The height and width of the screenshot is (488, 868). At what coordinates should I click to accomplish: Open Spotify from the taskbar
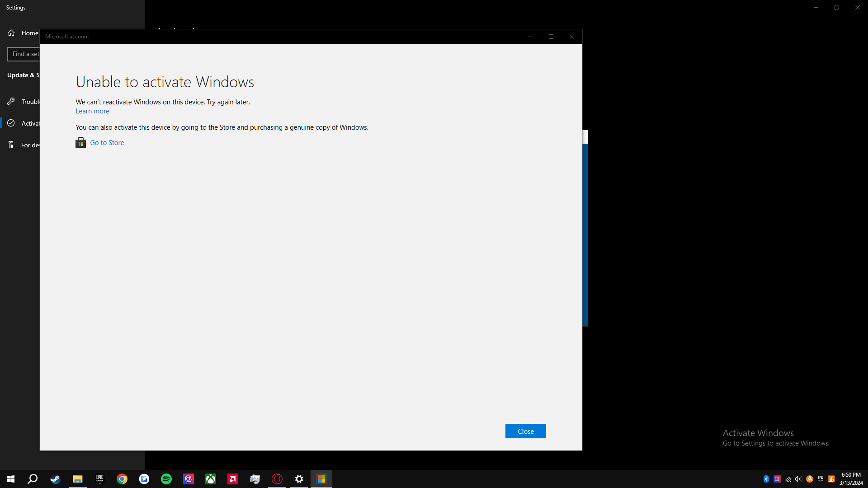(x=166, y=479)
